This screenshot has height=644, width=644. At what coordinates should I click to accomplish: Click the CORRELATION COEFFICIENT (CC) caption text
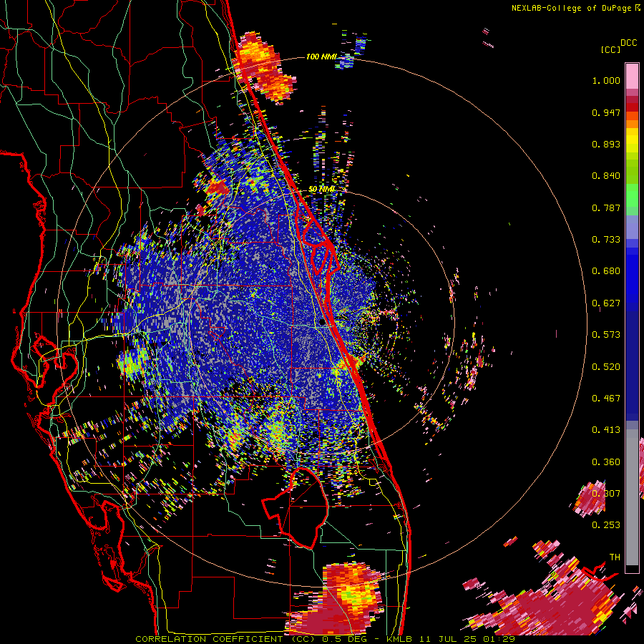(225, 639)
